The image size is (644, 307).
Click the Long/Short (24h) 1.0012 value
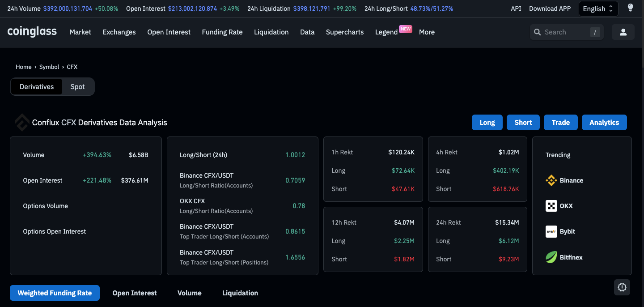pos(295,155)
